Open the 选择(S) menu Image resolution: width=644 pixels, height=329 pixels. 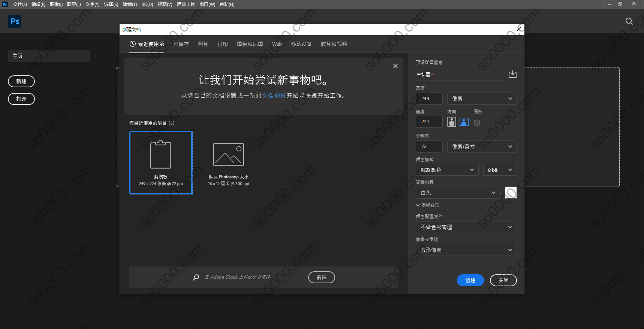(111, 4)
